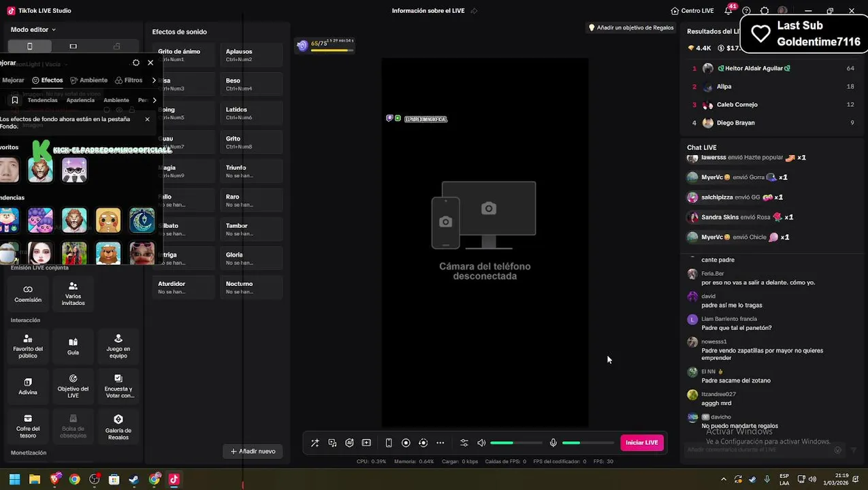The height and width of the screenshot is (490, 868).
Task: Open Cofre del tesoro
Action: pos(28,427)
